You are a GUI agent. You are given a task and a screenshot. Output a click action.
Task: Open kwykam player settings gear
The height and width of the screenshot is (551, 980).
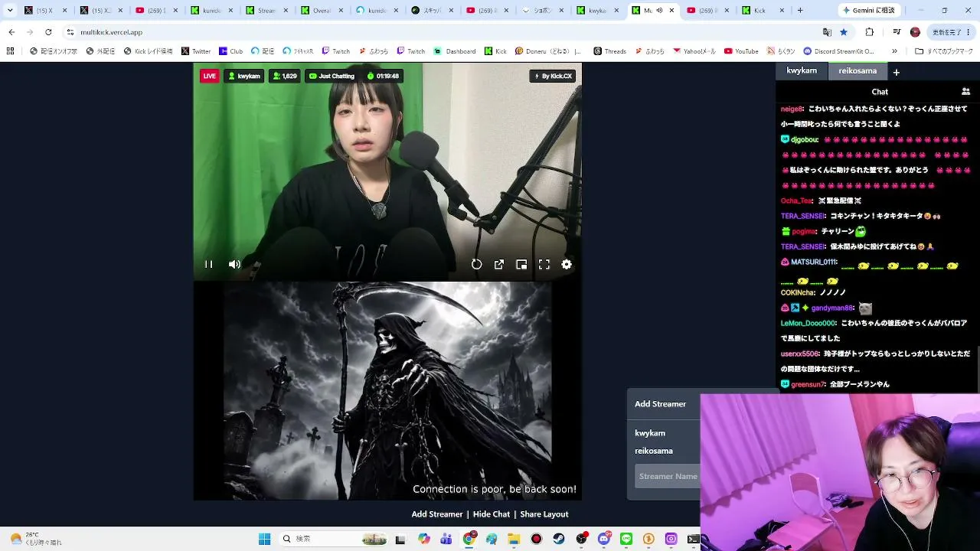point(567,264)
